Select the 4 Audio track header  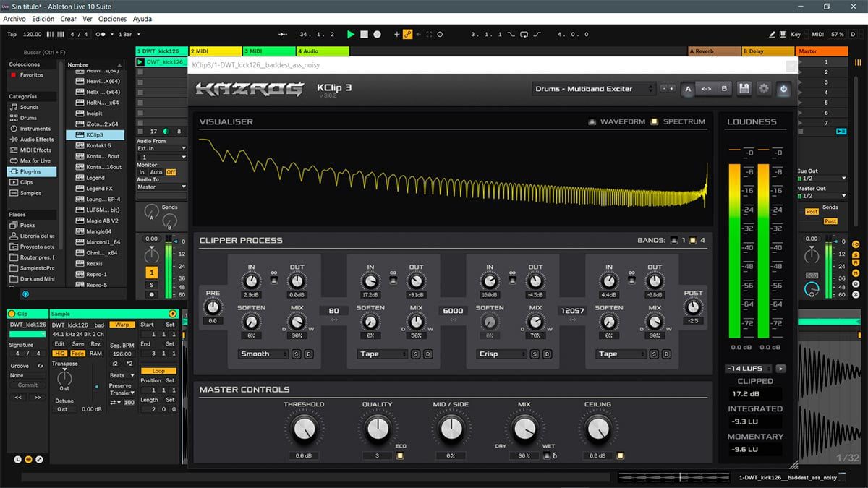click(x=323, y=51)
